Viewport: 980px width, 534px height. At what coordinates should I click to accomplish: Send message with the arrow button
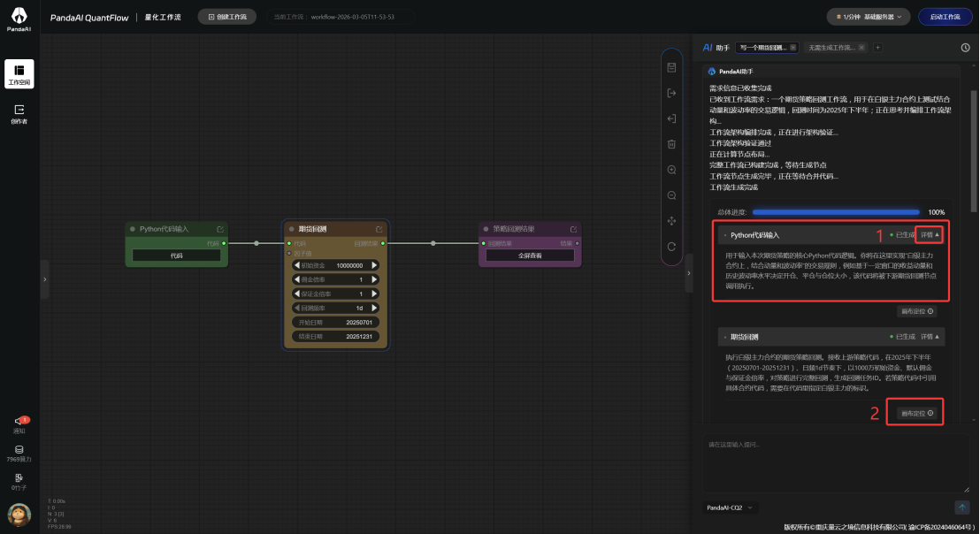962,507
